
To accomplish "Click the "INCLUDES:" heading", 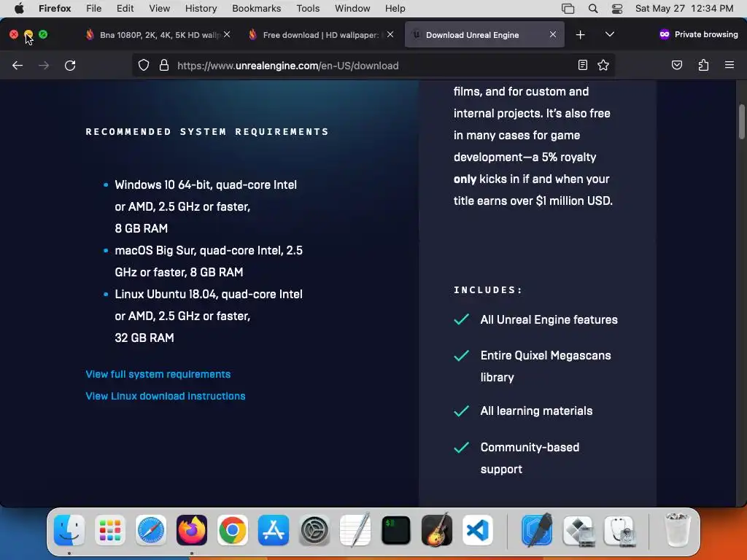I will point(488,289).
